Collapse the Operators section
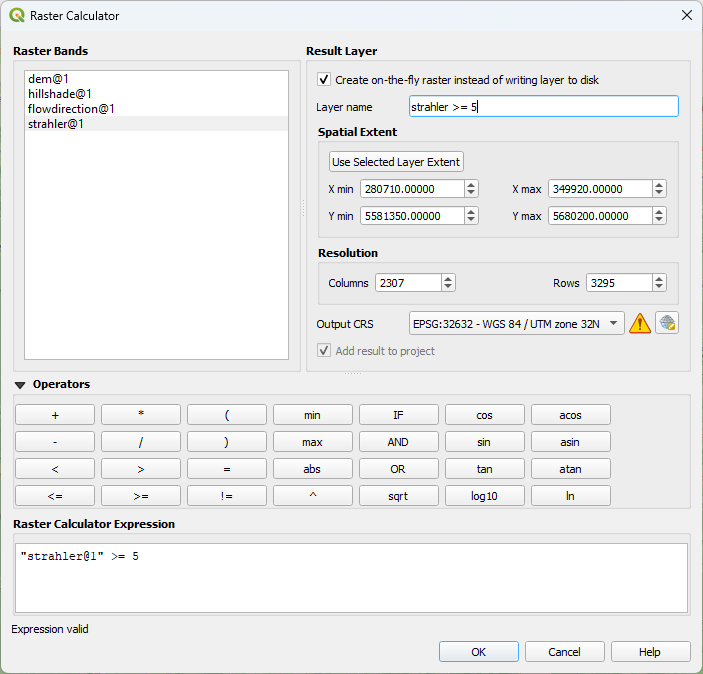703x674 pixels. tap(20, 385)
